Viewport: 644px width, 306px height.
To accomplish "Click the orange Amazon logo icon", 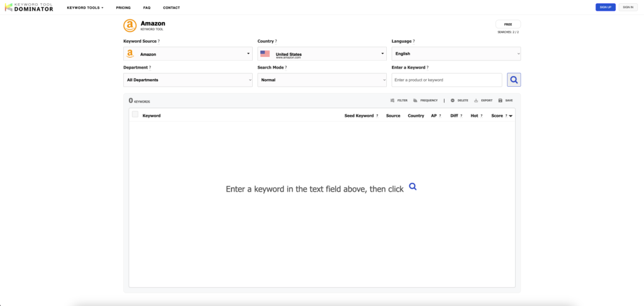I will click(130, 25).
